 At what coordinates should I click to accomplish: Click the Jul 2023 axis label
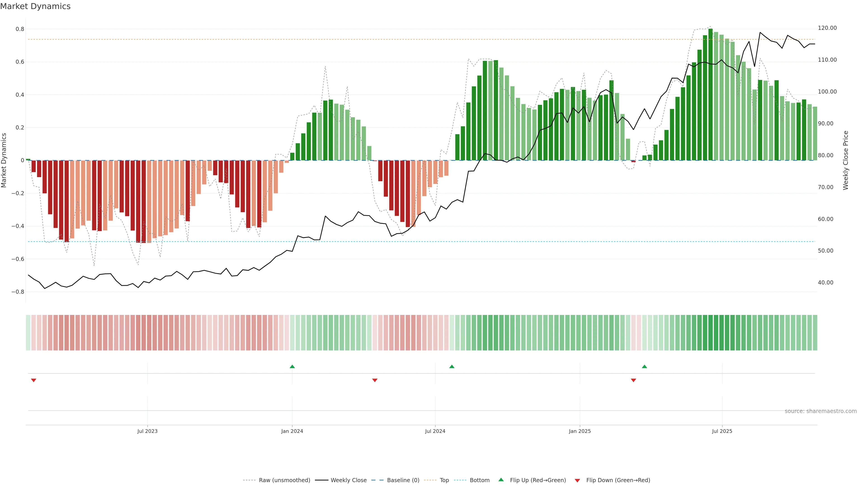tap(147, 431)
